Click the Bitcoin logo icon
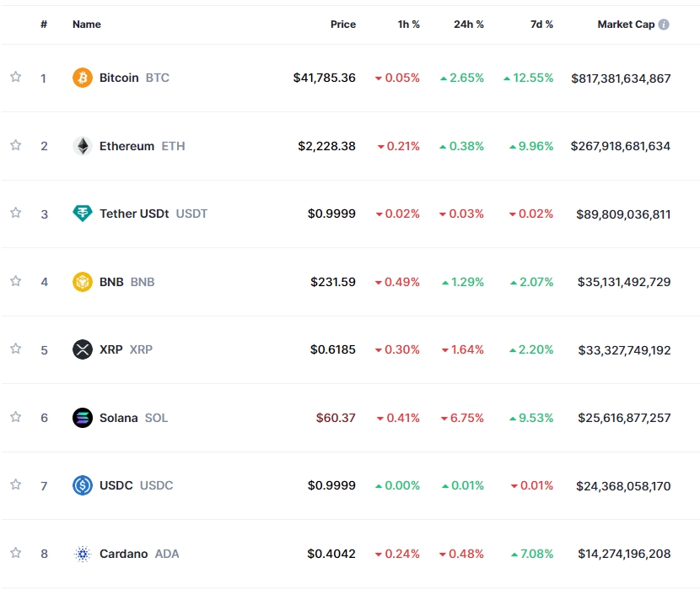Screen dimensions: 700x590 click(x=82, y=78)
